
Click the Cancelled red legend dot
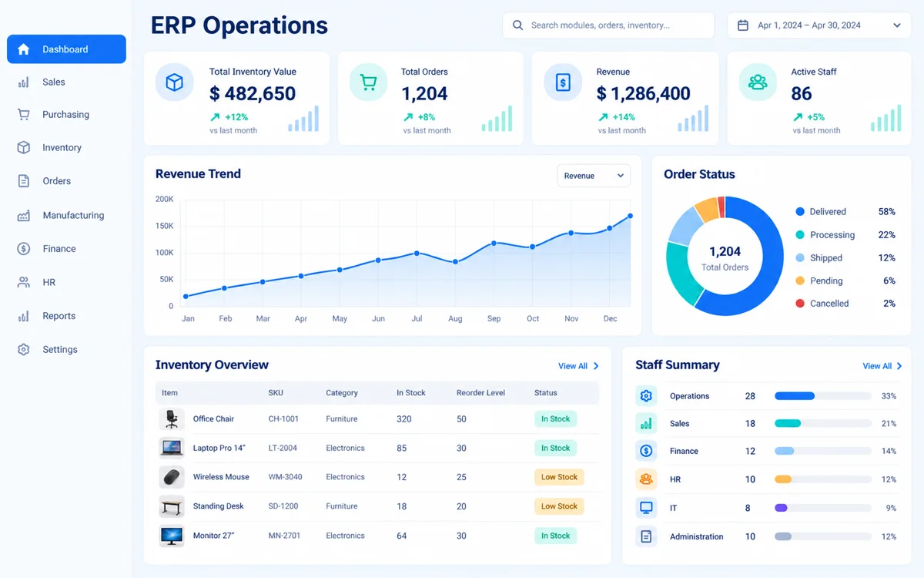click(x=800, y=304)
